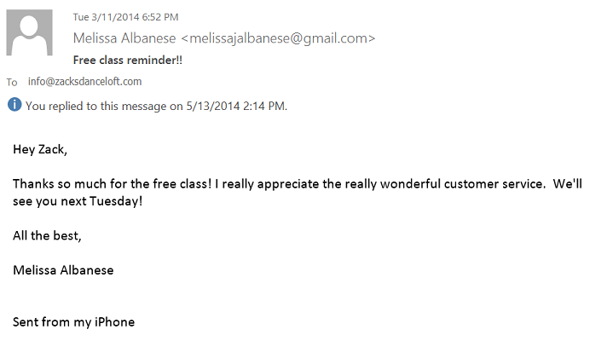Click the 6:52 PM time in header
Screen dimensions: 613x364
coord(162,17)
